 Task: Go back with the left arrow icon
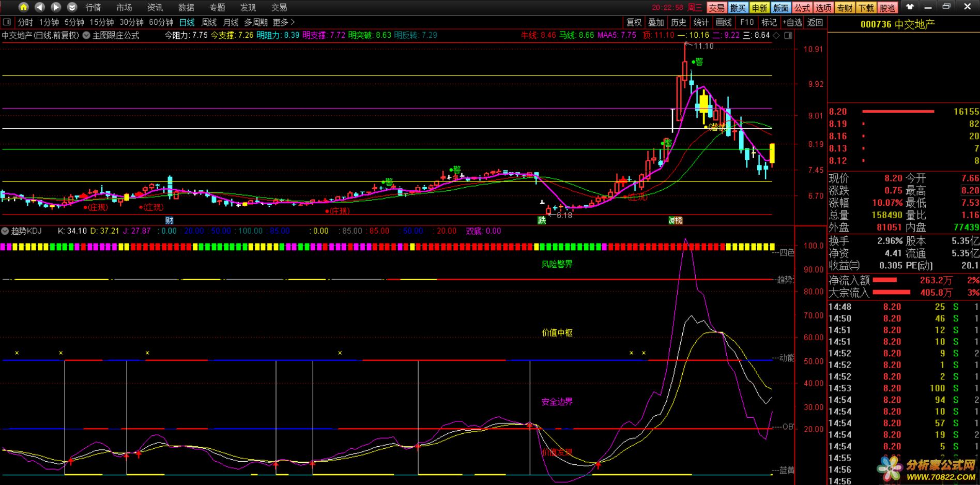(40, 7)
